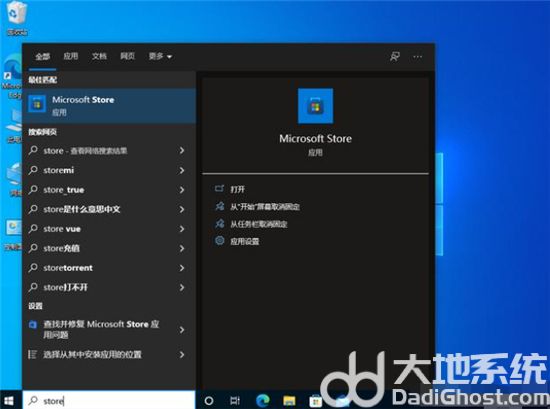Viewport: 550px width, 409px height.
Task: Select the "store打不开" search suggestion
Action: [x=109, y=287]
